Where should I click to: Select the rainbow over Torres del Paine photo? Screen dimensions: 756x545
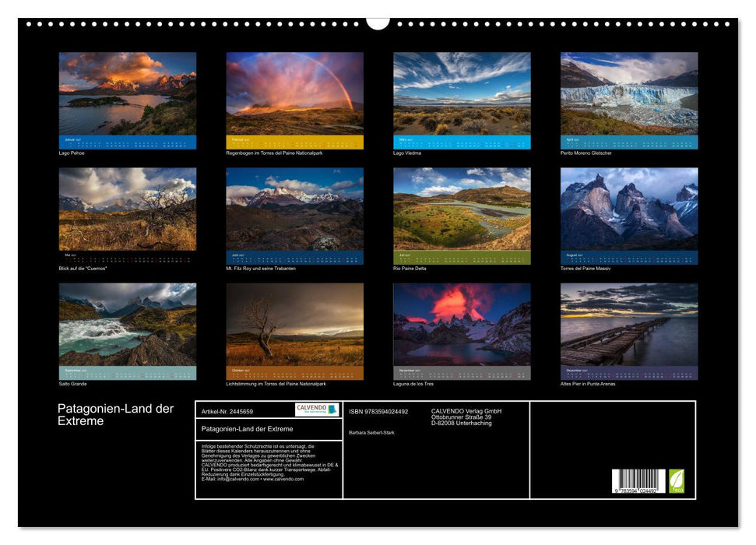[294, 93]
